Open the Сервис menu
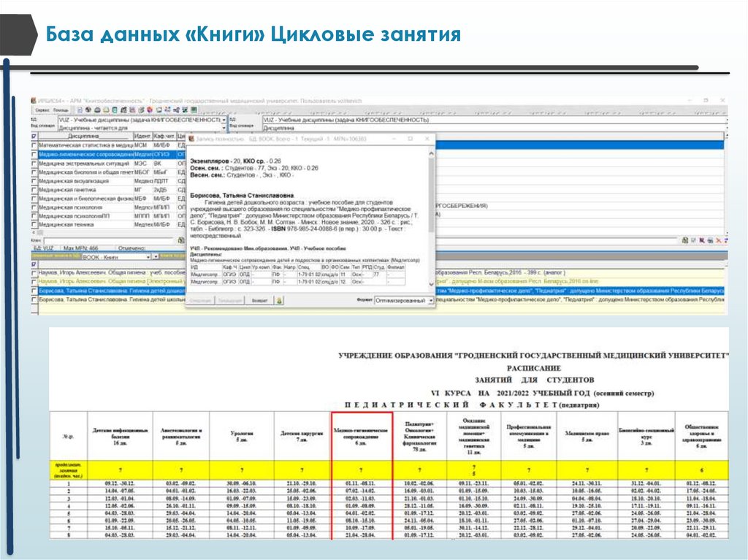The image size is (748, 560). coord(42,110)
